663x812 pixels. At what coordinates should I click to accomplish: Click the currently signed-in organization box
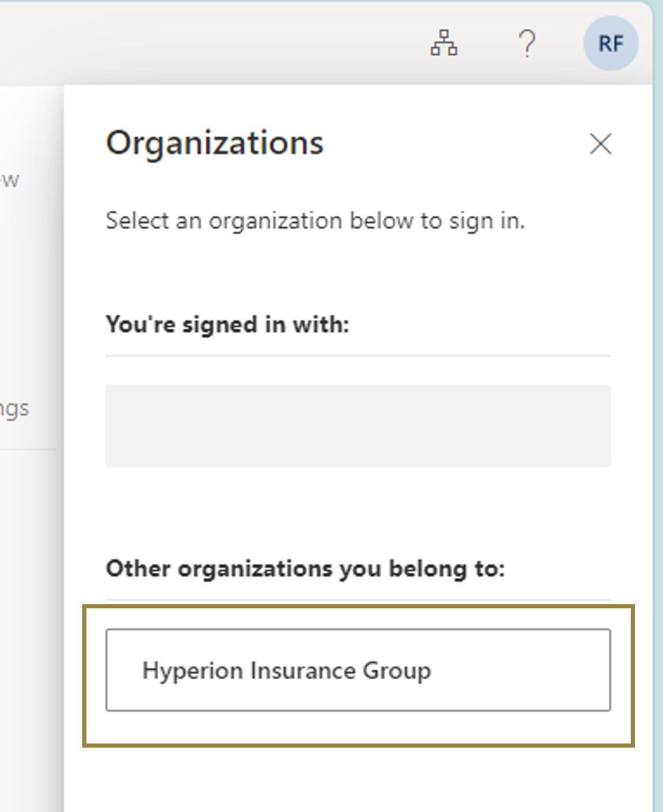(x=358, y=425)
